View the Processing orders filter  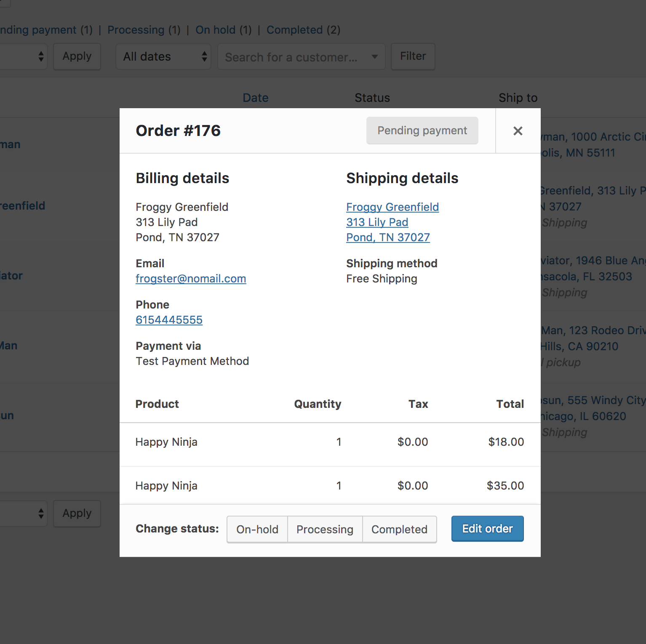tap(136, 30)
